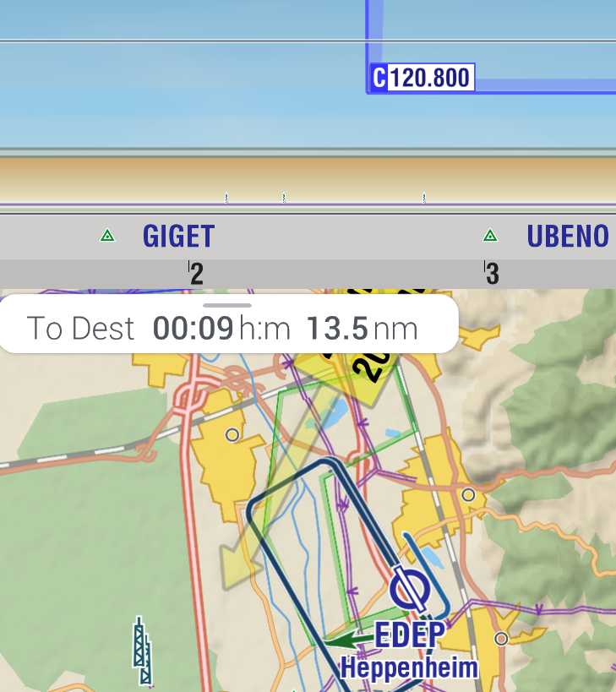Select the obstacle tower icon on map
This screenshot has height=692, width=616.
(x=143, y=651)
